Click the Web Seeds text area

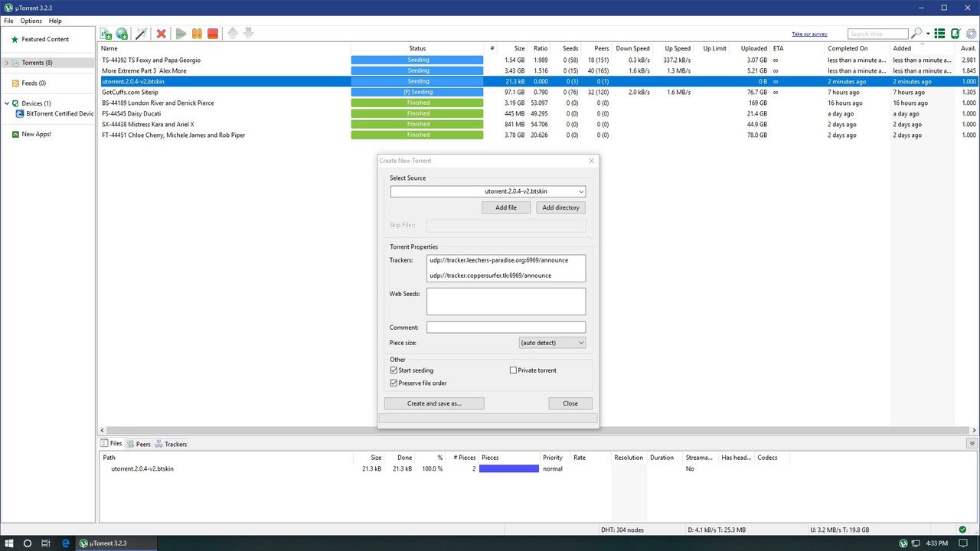(506, 302)
